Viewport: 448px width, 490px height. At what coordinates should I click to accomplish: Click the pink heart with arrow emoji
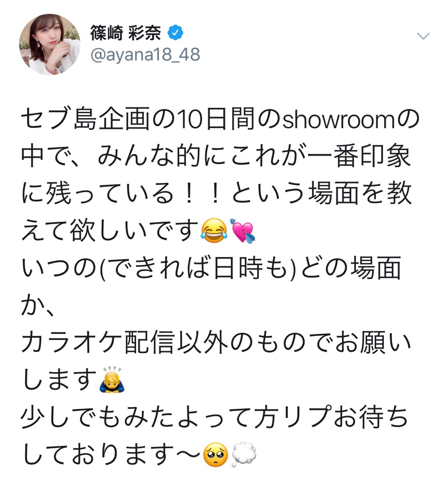pyautogui.click(x=243, y=231)
